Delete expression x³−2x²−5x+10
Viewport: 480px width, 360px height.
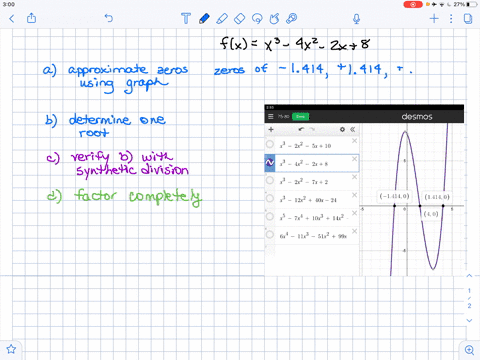tap(354, 141)
